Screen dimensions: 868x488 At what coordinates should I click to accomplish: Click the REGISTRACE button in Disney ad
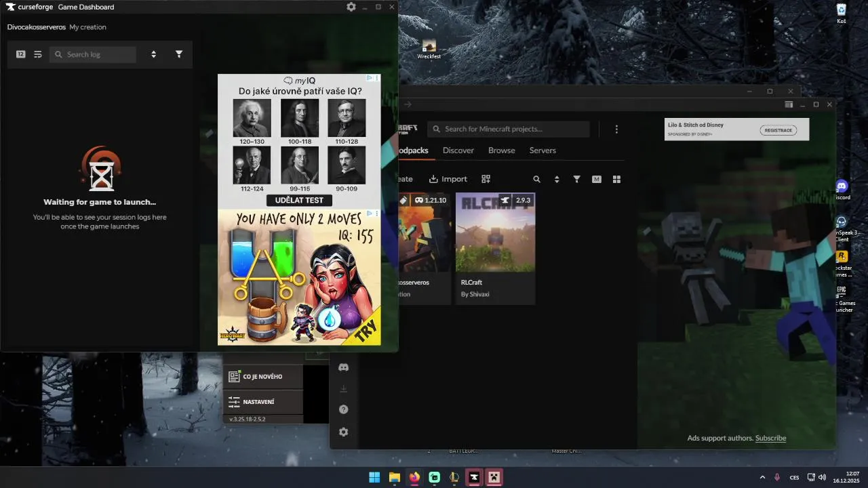[778, 130]
